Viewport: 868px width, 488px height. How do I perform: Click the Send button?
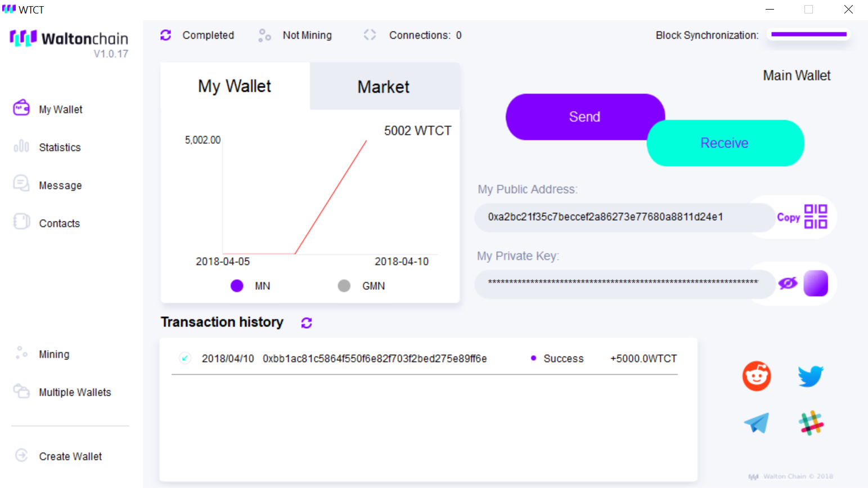tap(585, 117)
